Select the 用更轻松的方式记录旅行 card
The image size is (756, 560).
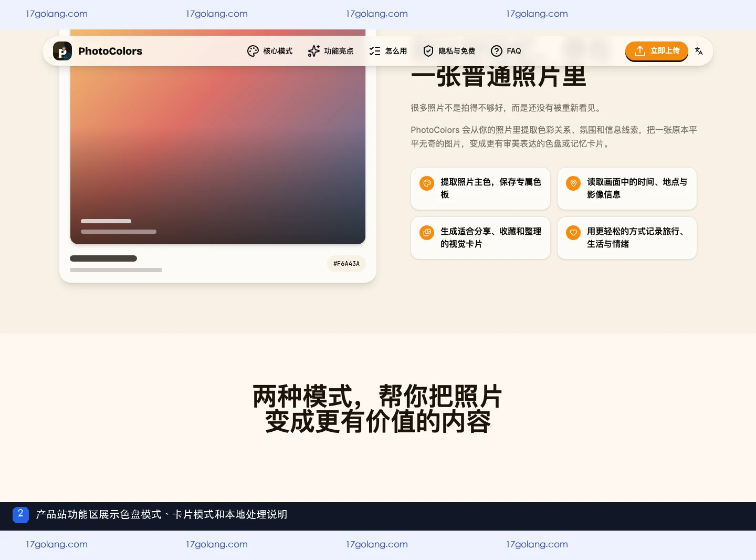pos(627,238)
